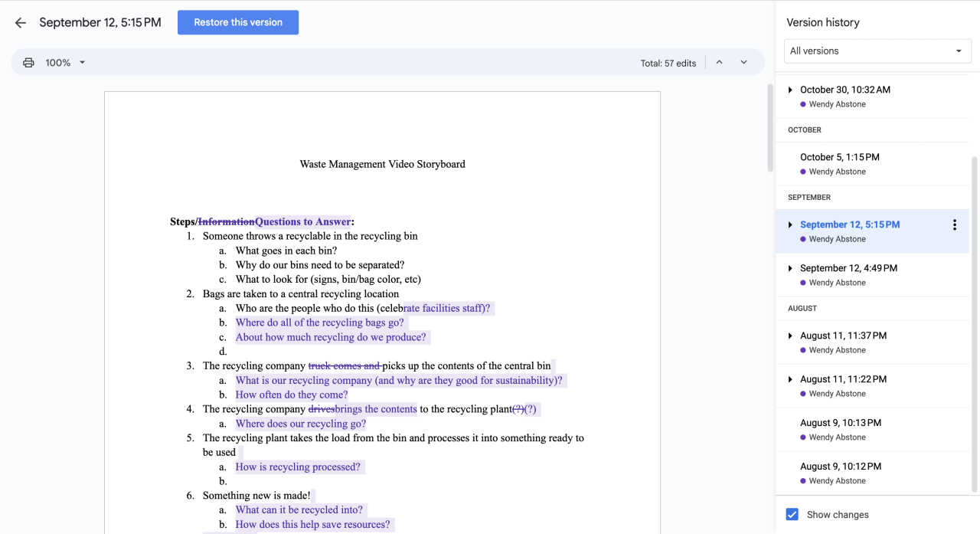This screenshot has width=980, height=534.
Task: Go to previous edit using up chevron
Action: pos(719,63)
